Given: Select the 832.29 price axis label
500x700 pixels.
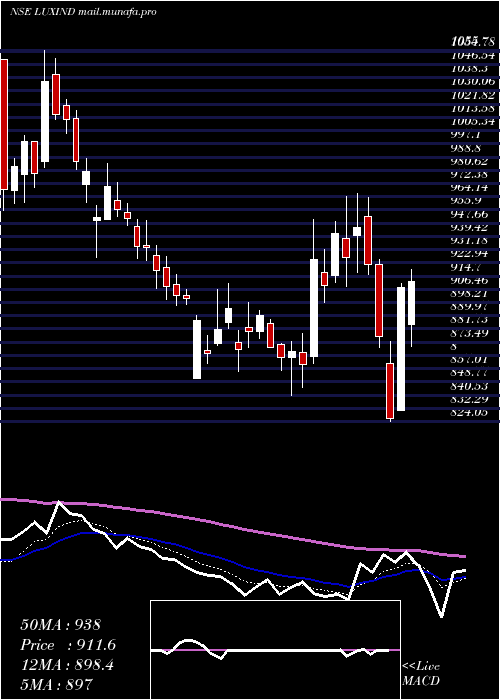Looking at the screenshot, I should click(x=470, y=399).
